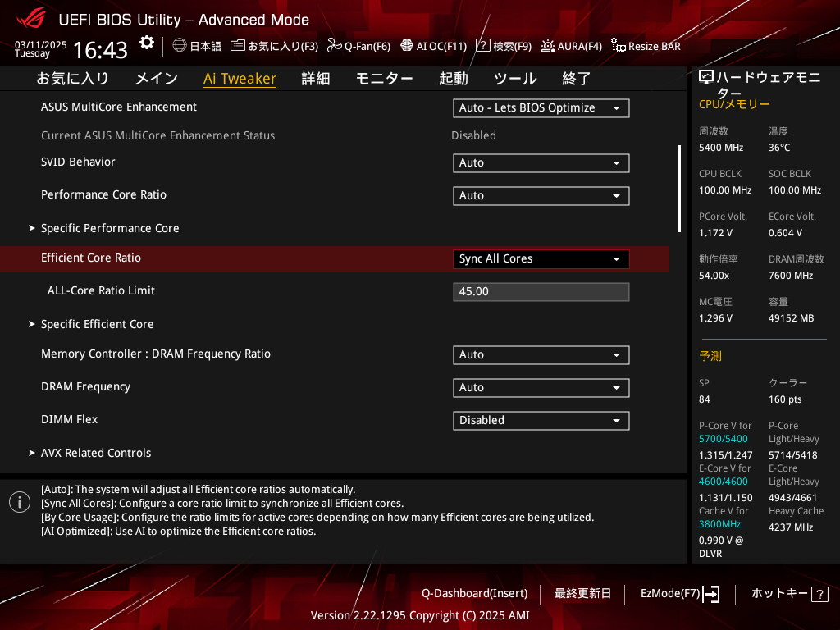Screen dimensions: 840x630
Task: Open AURA lighting settings icon
Action: 547,46
